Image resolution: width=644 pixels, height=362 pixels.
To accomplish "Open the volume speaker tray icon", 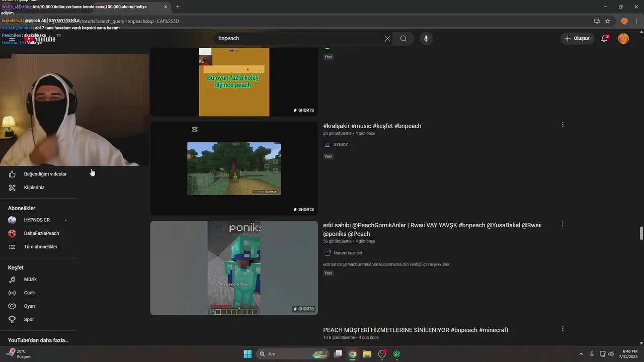I will [611, 354].
